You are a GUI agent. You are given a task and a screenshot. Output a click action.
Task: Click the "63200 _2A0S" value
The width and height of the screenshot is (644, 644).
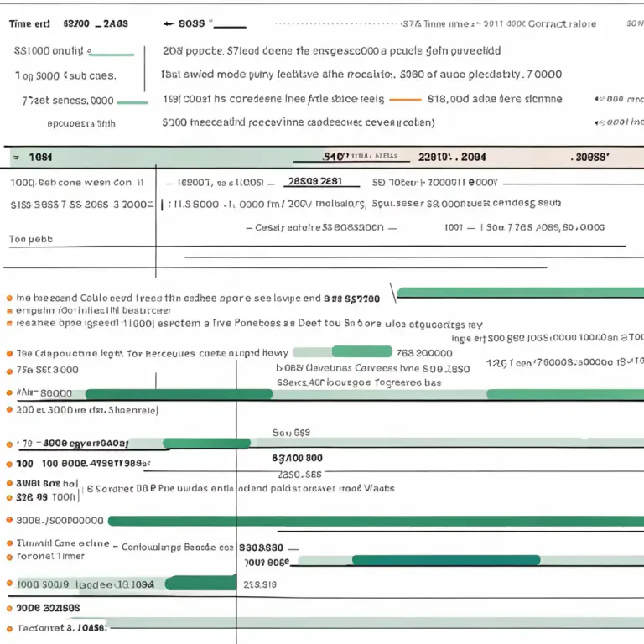[96, 23]
